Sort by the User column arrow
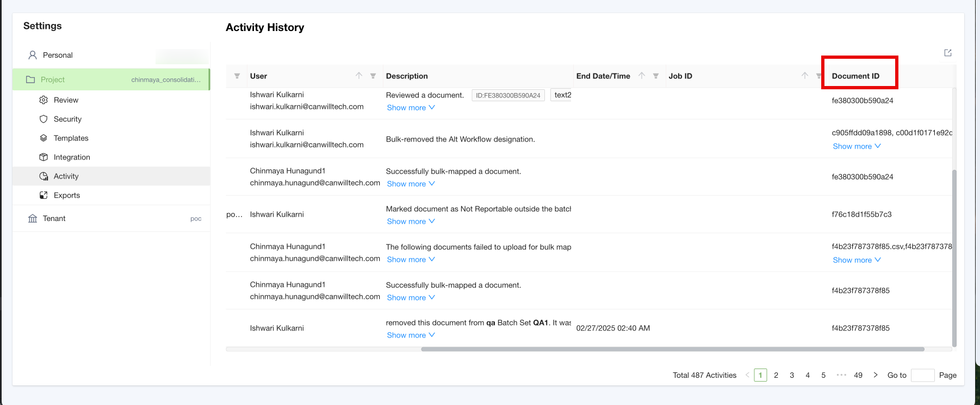980x405 pixels. [x=359, y=76]
